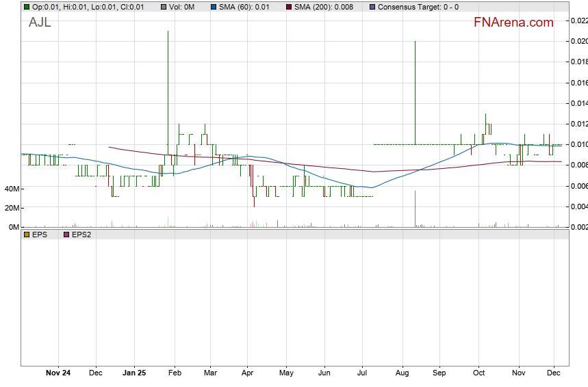Click the blue SMA (60) legend square
The height and width of the screenshot is (387, 588).
pos(212,7)
